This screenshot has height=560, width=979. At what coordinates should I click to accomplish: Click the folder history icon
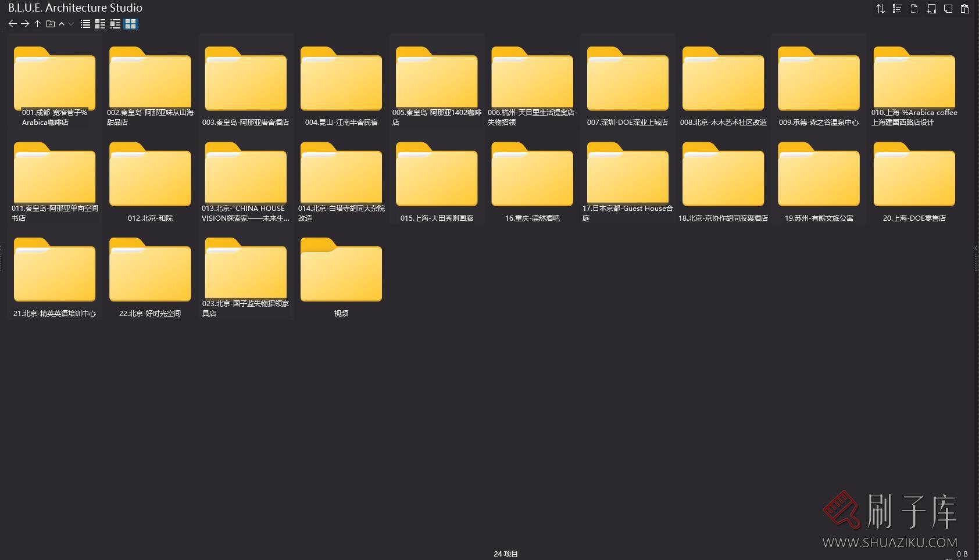click(51, 24)
